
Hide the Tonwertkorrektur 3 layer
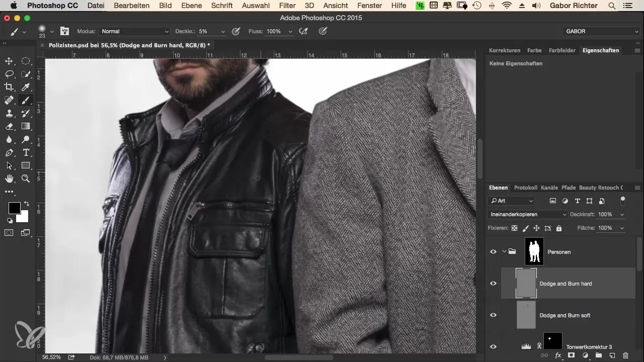493,346
